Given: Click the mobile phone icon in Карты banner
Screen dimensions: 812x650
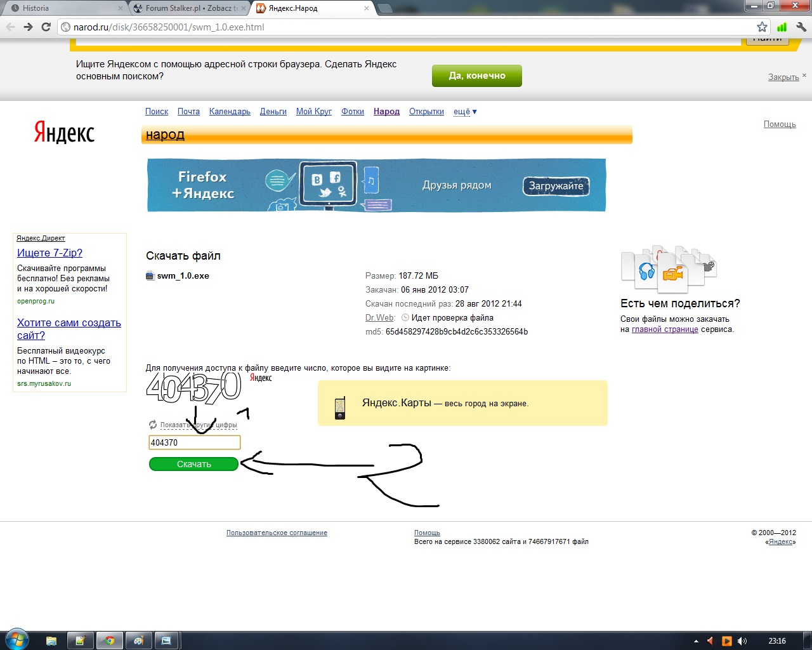Looking at the screenshot, I should point(340,408).
